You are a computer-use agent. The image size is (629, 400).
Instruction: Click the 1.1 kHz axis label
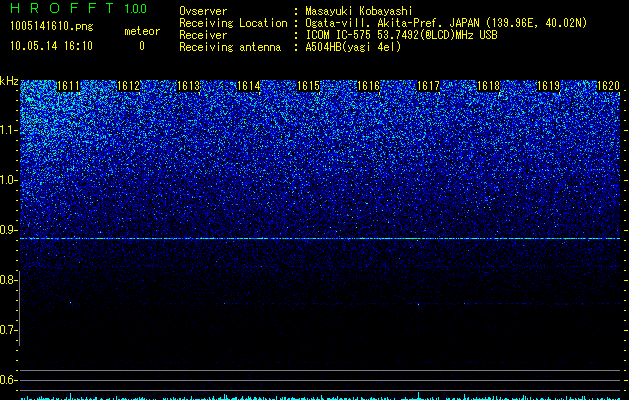coord(9,130)
